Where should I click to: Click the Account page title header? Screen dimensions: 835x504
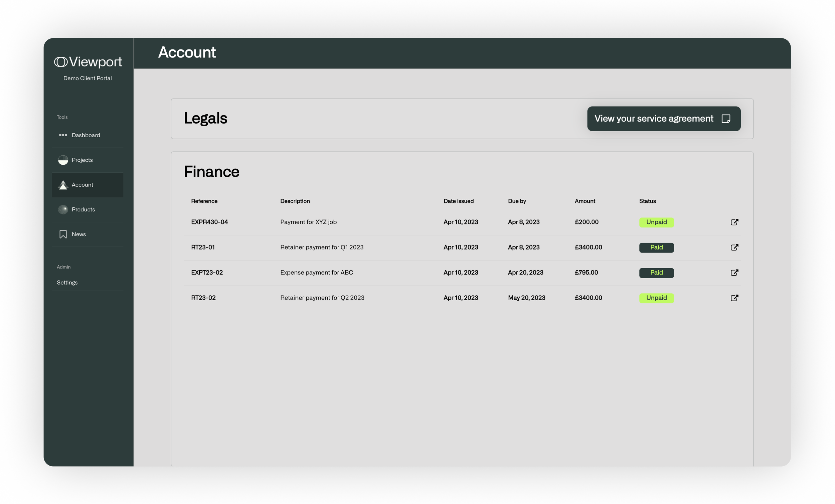pos(187,52)
